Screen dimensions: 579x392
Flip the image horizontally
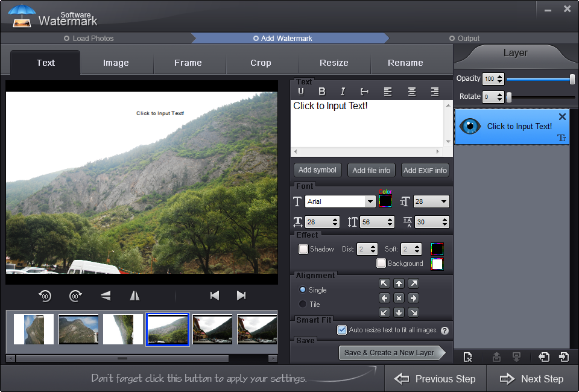coord(134,296)
